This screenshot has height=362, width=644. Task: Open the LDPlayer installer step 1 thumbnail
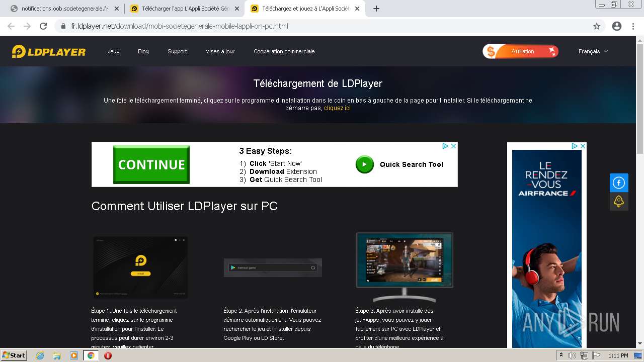click(140, 267)
